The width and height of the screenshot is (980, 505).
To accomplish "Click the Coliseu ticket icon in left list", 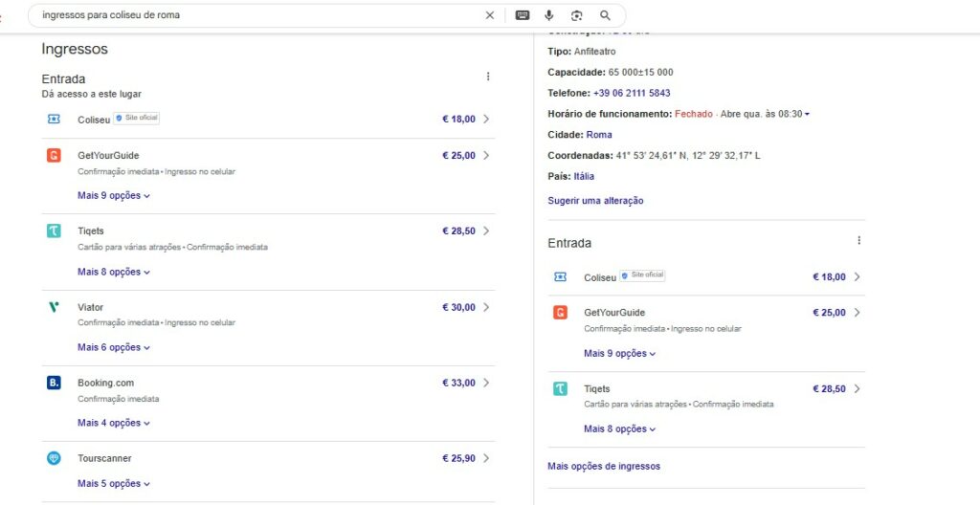I will coord(54,119).
